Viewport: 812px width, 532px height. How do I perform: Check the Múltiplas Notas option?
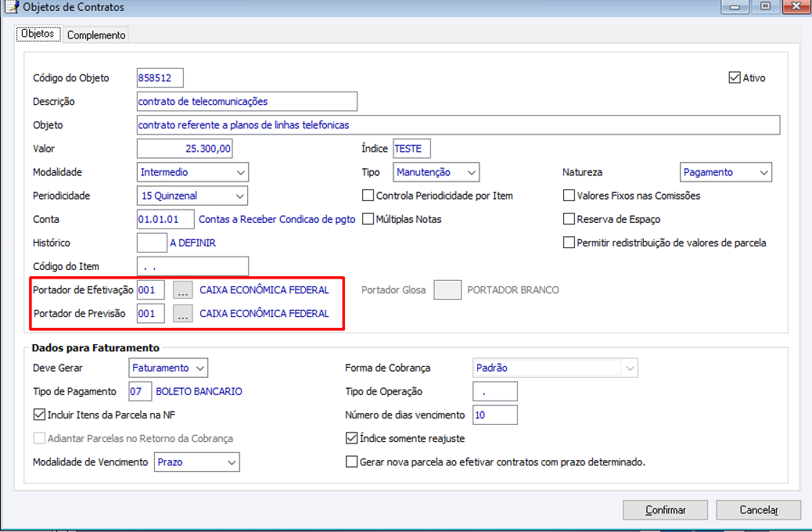click(x=368, y=218)
